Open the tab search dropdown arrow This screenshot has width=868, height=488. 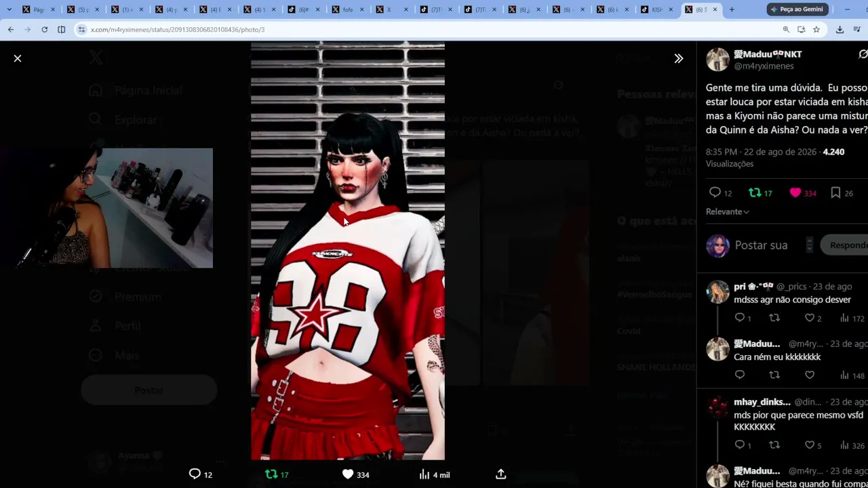9,9
